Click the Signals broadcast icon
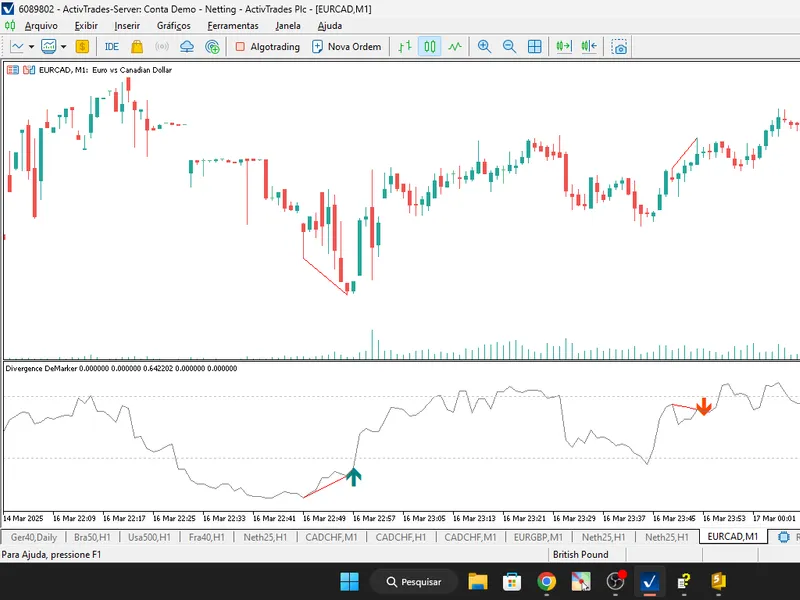The image size is (800, 600). pyautogui.click(x=162, y=46)
